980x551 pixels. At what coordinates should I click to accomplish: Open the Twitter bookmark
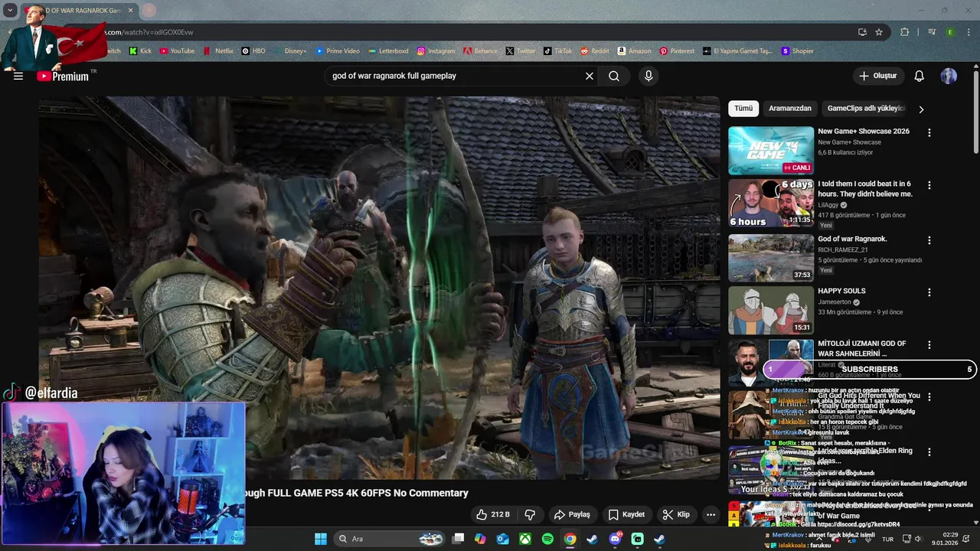coord(521,51)
